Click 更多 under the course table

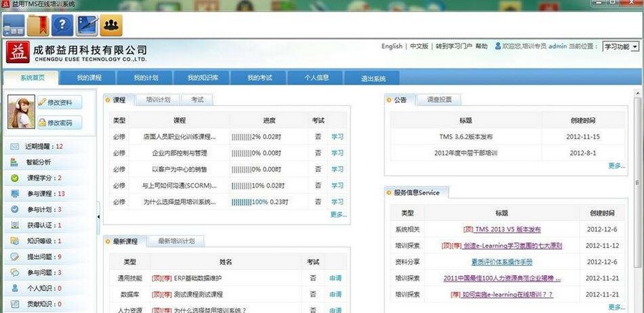click(x=338, y=214)
